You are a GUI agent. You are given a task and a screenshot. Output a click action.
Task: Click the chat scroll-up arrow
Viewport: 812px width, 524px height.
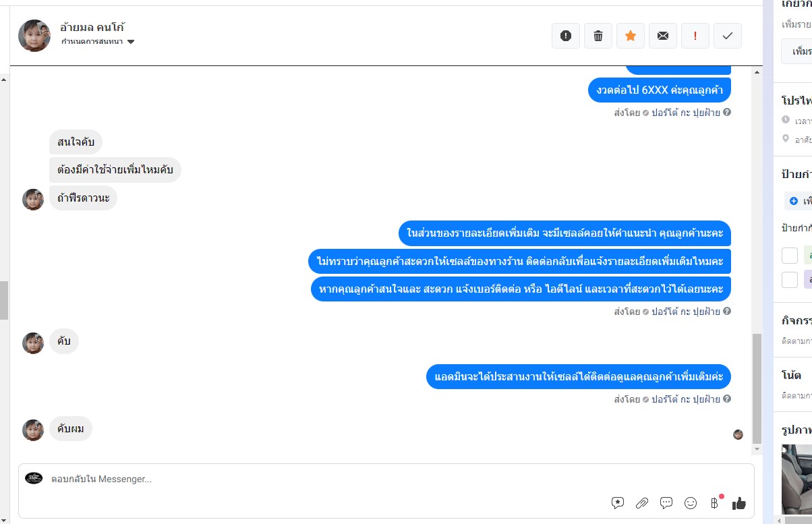coord(3,79)
